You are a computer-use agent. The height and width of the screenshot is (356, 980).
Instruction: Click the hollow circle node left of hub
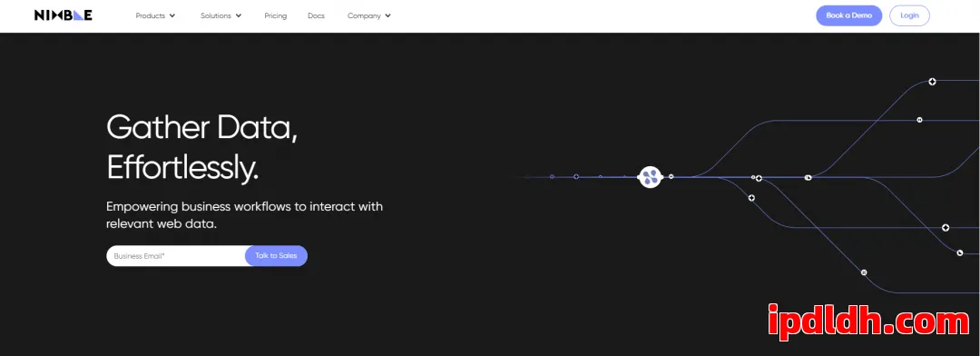[x=576, y=176]
